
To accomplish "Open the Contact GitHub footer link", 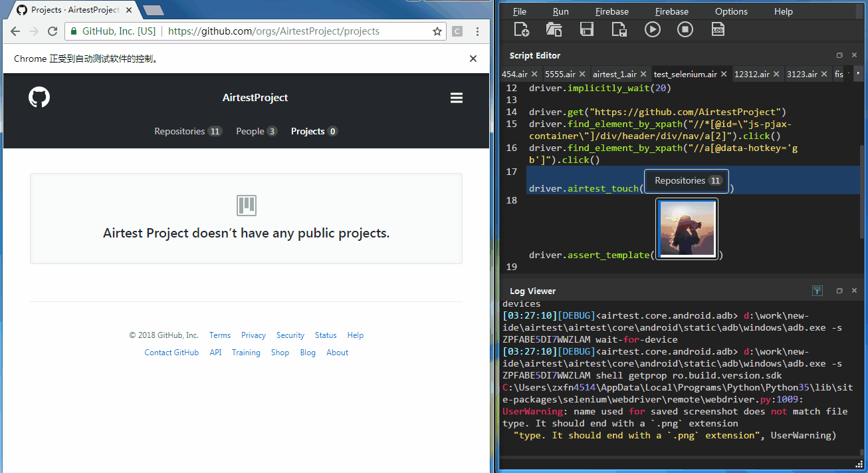I will click(171, 353).
